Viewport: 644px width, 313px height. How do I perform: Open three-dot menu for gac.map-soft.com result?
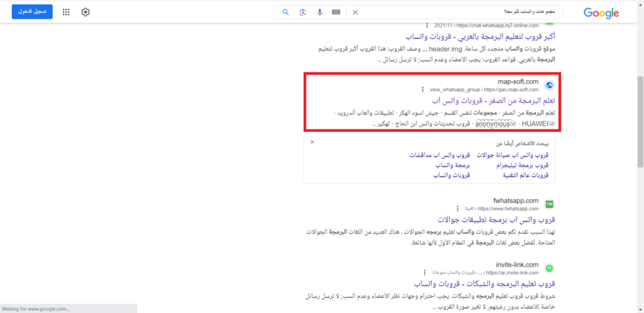(422, 89)
